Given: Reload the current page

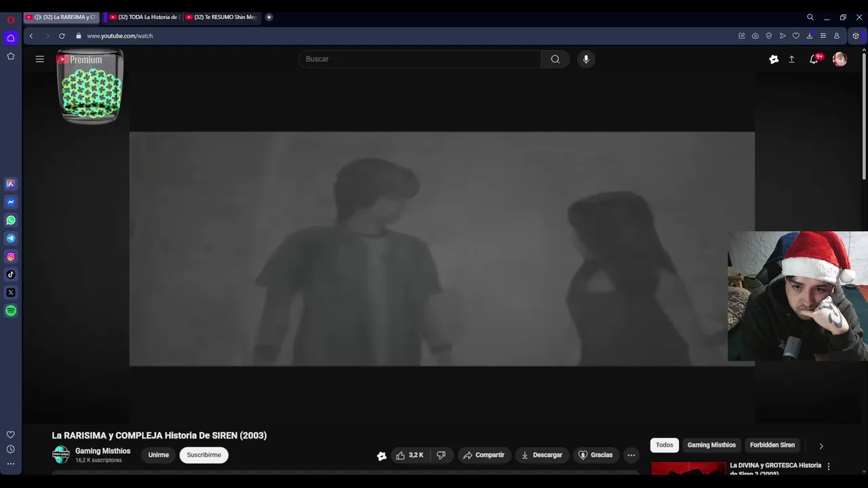Looking at the screenshot, I should [x=62, y=36].
